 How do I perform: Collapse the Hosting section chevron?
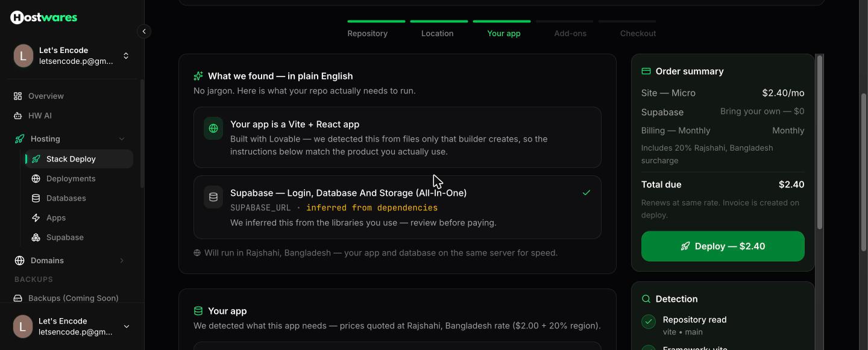(122, 139)
